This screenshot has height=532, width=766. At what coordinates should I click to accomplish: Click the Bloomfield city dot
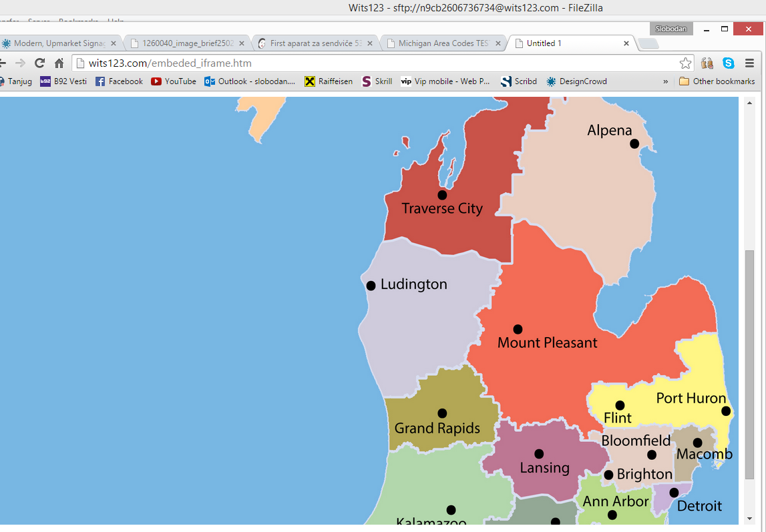coord(652,455)
